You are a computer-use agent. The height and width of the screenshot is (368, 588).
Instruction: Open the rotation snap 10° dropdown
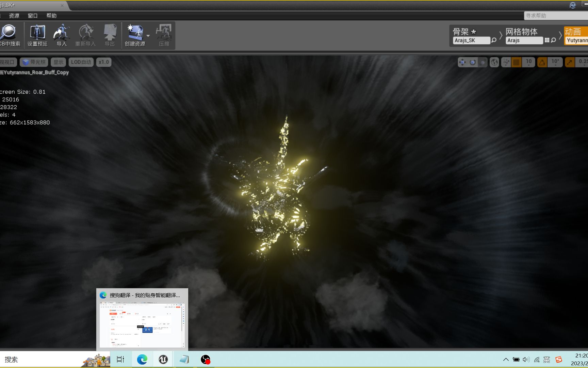pos(555,62)
